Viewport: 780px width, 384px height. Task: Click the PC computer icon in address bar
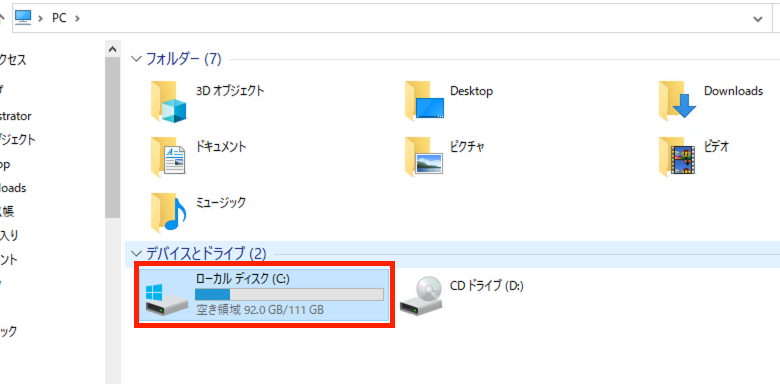[x=23, y=18]
